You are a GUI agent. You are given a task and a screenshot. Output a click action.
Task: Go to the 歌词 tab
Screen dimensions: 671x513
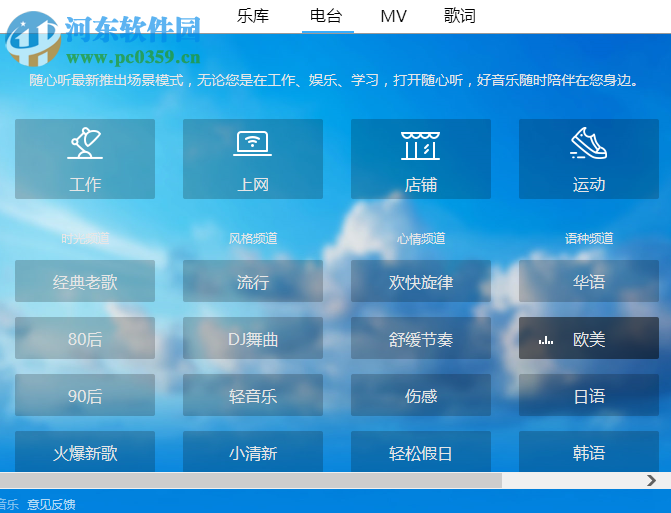[460, 16]
